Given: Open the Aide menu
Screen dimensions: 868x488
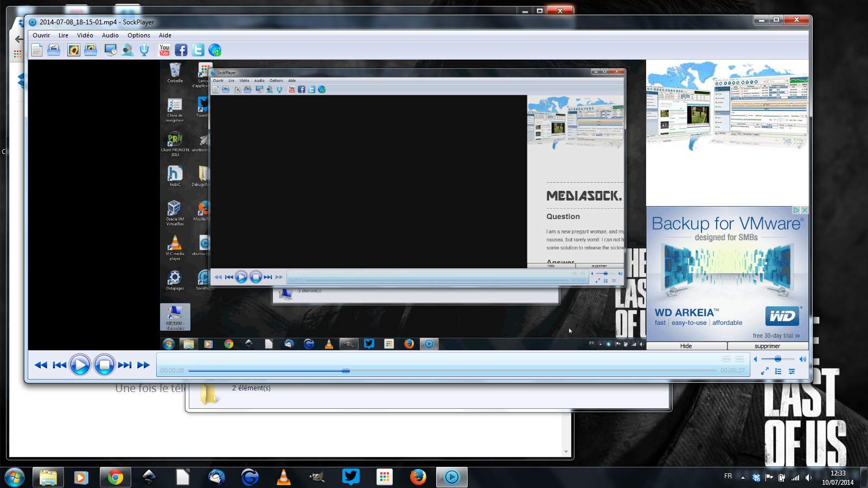Looking at the screenshot, I should click(165, 35).
